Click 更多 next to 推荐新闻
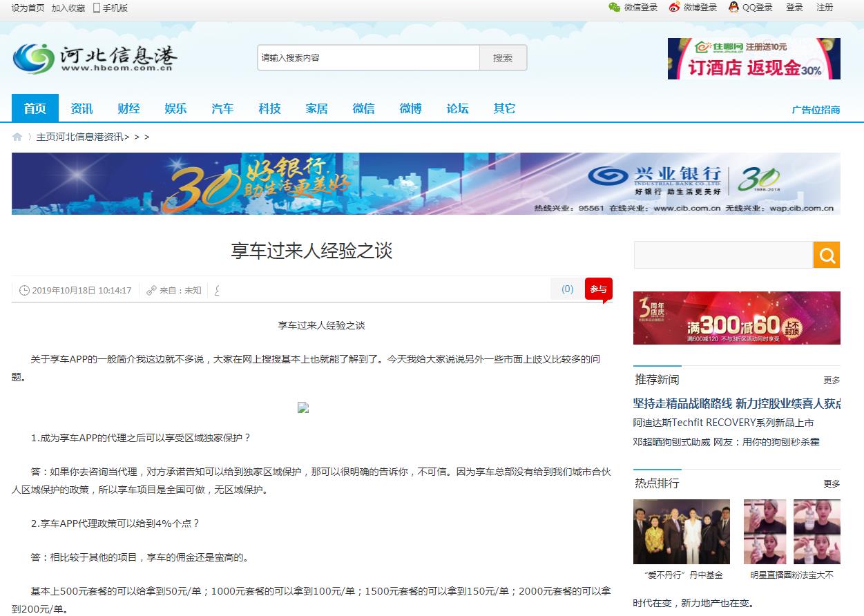Viewport: 864px width, 616px height. click(832, 381)
